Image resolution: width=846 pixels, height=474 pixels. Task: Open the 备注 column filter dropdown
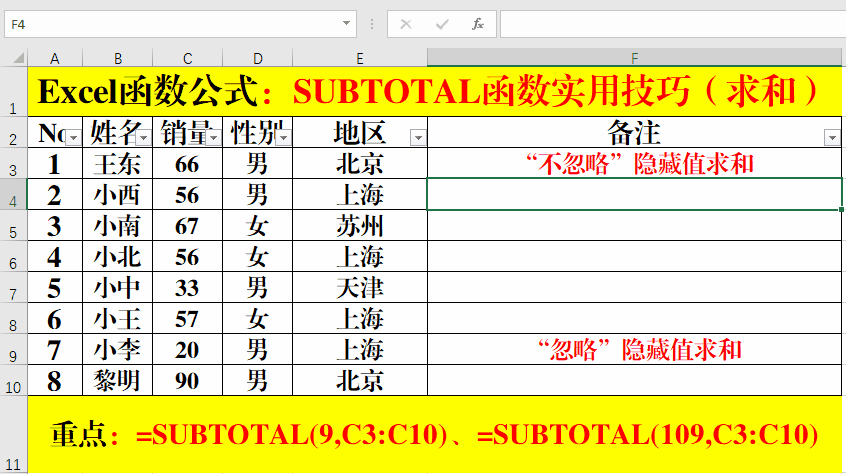(x=833, y=138)
